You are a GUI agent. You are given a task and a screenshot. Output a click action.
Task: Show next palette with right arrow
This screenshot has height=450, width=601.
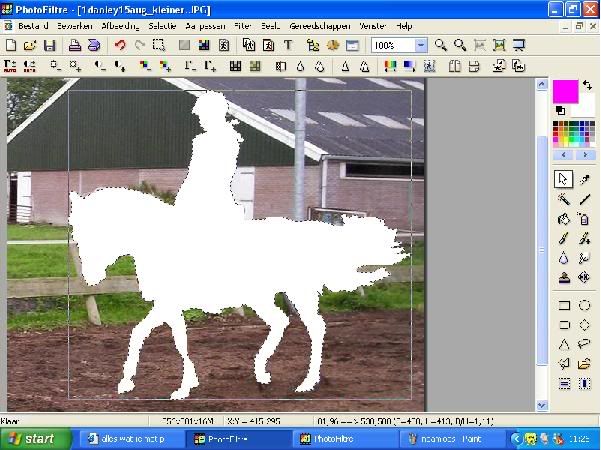(x=585, y=155)
